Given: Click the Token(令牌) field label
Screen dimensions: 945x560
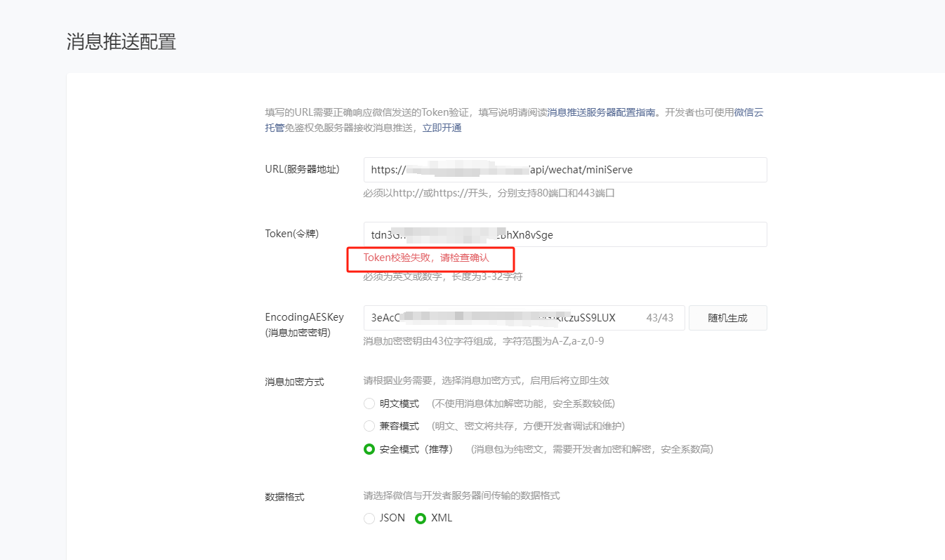Looking at the screenshot, I should pyautogui.click(x=291, y=234).
